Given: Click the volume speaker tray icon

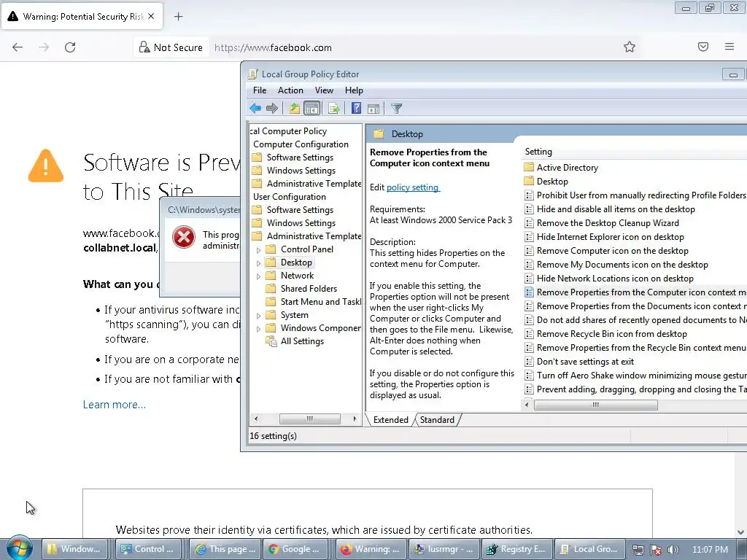Looking at the screenshot, I should click(673, 550).
